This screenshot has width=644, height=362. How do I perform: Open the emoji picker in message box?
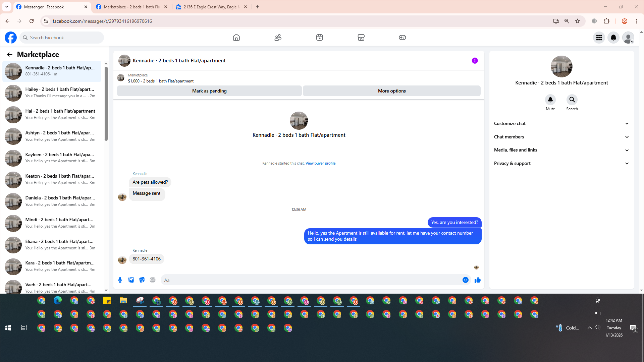pos(465,280)
